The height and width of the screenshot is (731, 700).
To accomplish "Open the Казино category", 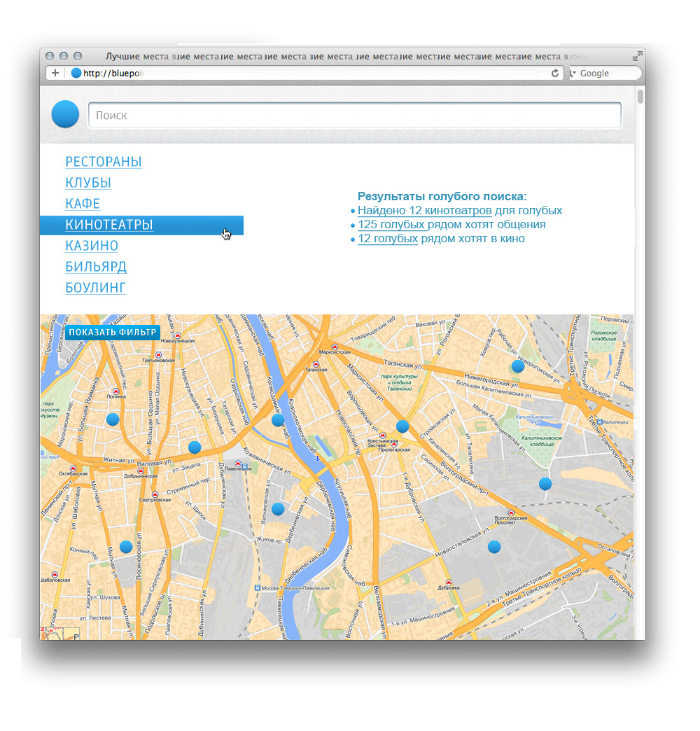I will (92, 246).
